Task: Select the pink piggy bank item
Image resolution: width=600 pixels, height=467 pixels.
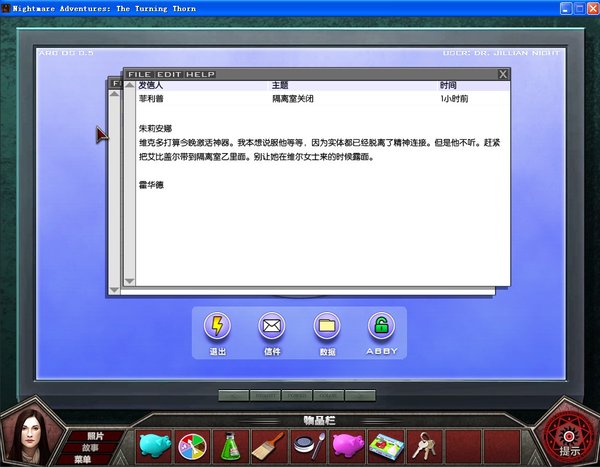Action: (x=347, y=445)
